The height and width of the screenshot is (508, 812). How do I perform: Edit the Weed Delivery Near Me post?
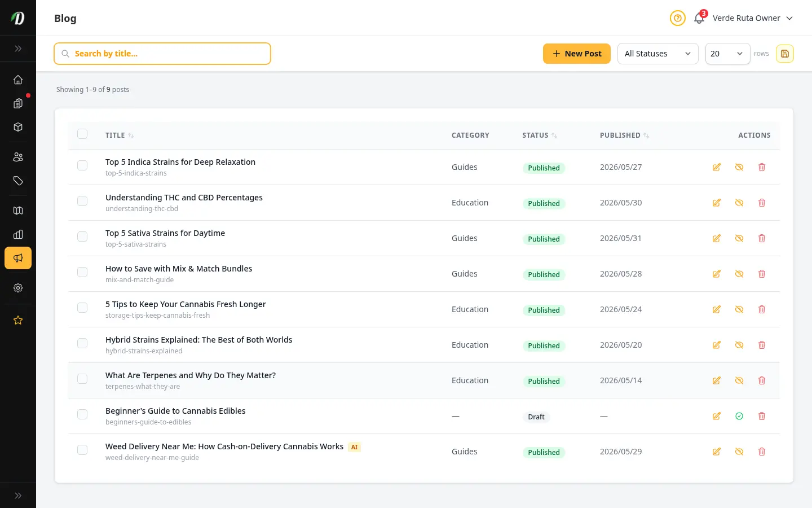click(717, 452)
